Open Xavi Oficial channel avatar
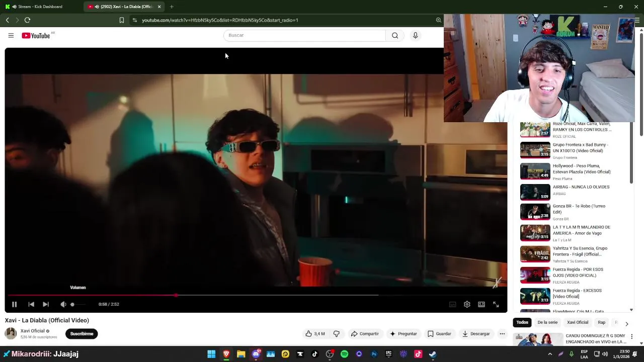The image size is (644, 362). coord(11,333)
